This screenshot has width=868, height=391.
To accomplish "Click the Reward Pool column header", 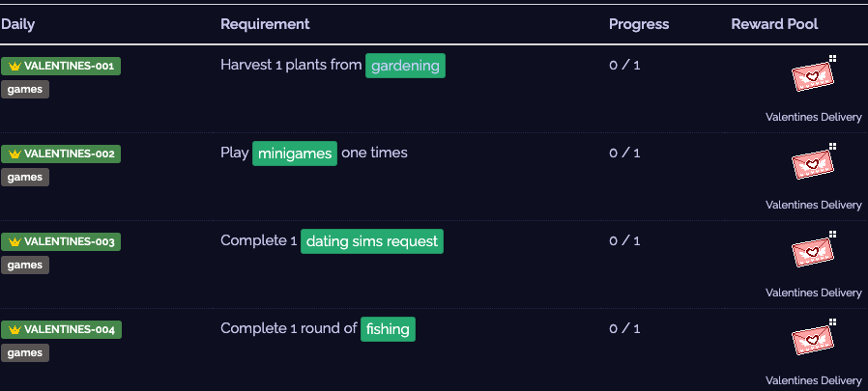I will coord(774,24).
